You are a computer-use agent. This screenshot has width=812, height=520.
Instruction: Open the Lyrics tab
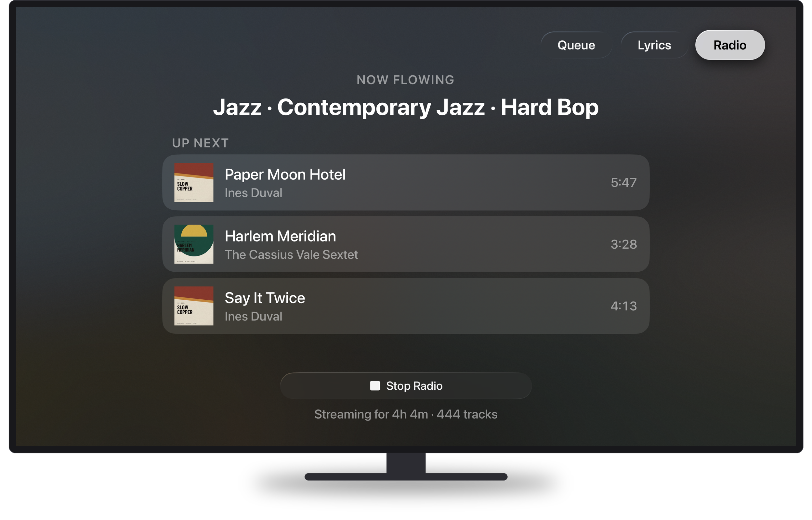click(654, 45)
